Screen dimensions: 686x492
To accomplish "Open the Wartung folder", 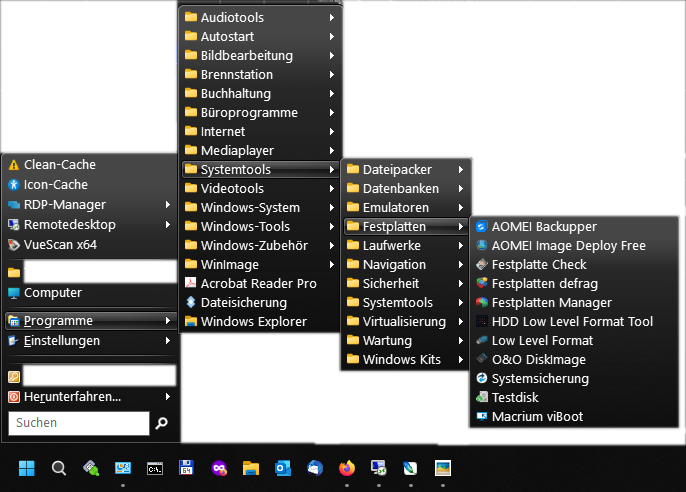I will pyautogui.click(x=406, y=341).
